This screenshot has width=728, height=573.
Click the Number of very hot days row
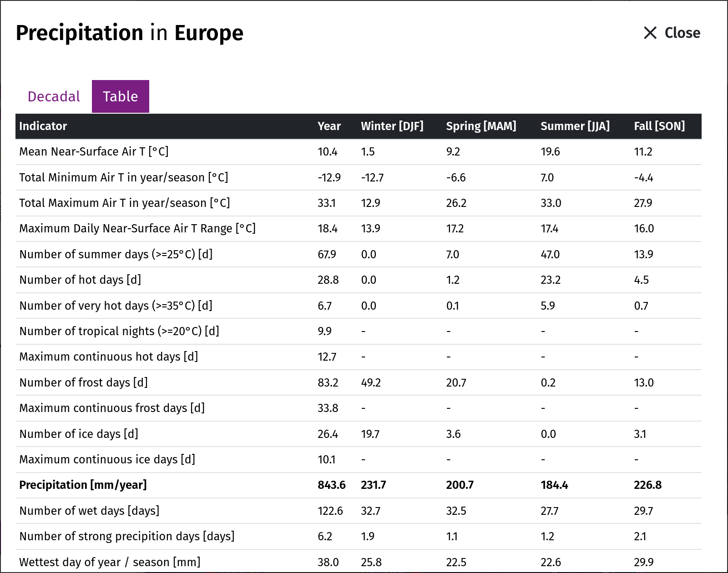tap(359, 306)
